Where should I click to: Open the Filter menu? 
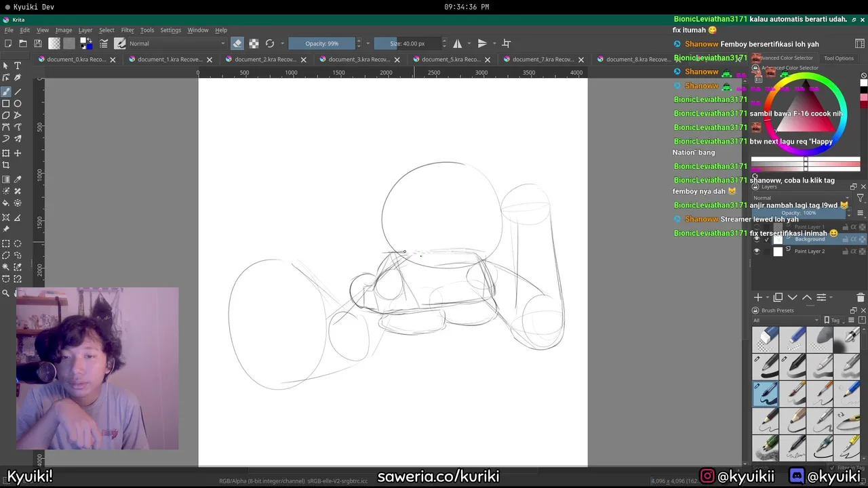click(x=127, y=30)
